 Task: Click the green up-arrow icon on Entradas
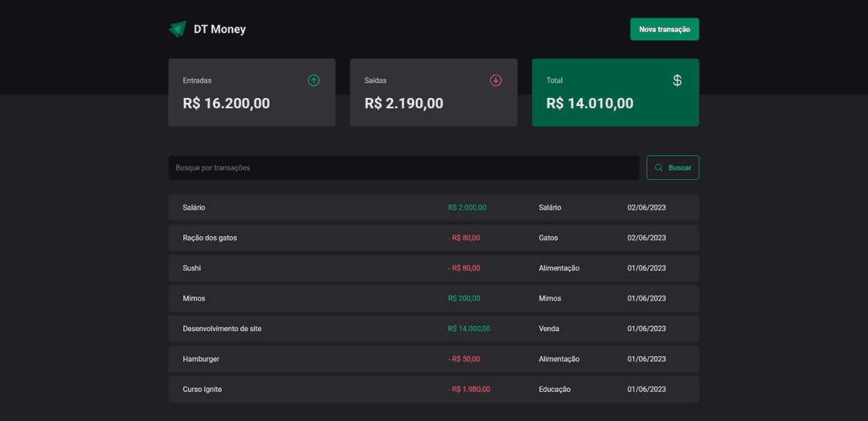[313, 80]
